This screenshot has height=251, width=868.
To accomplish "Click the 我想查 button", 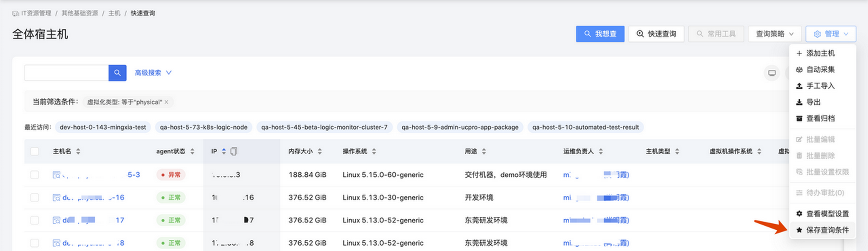I will pyautogui.click(x=600, y=34).
